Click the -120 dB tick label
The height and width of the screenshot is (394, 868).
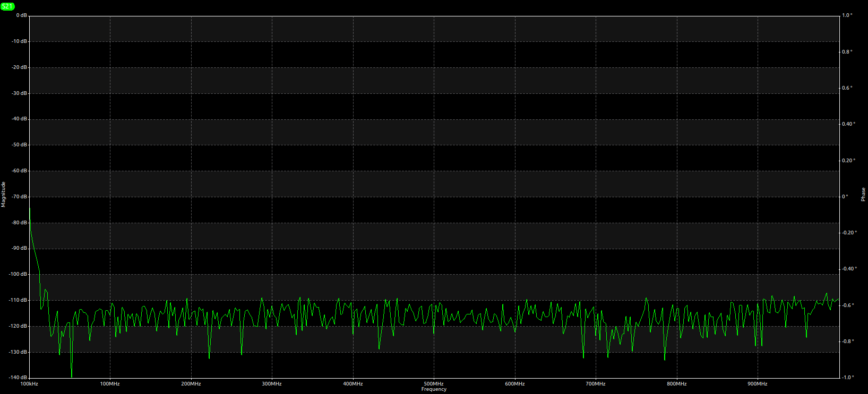(19, 326)
